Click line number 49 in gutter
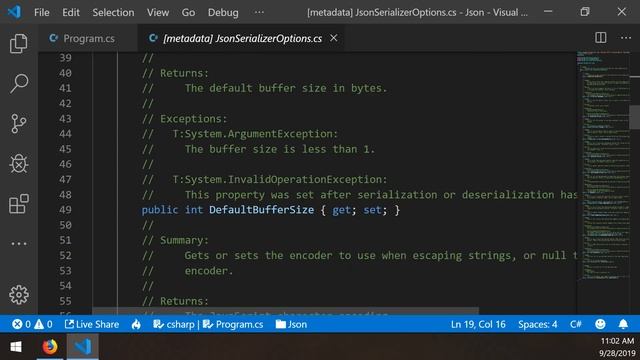Viewport: 640px width, 360px height. coord(65,210)
